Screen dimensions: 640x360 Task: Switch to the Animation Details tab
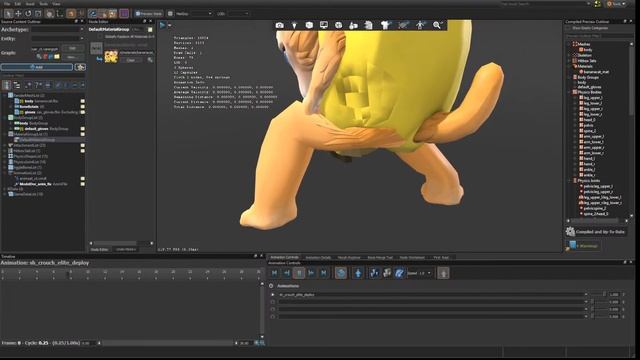318,258
